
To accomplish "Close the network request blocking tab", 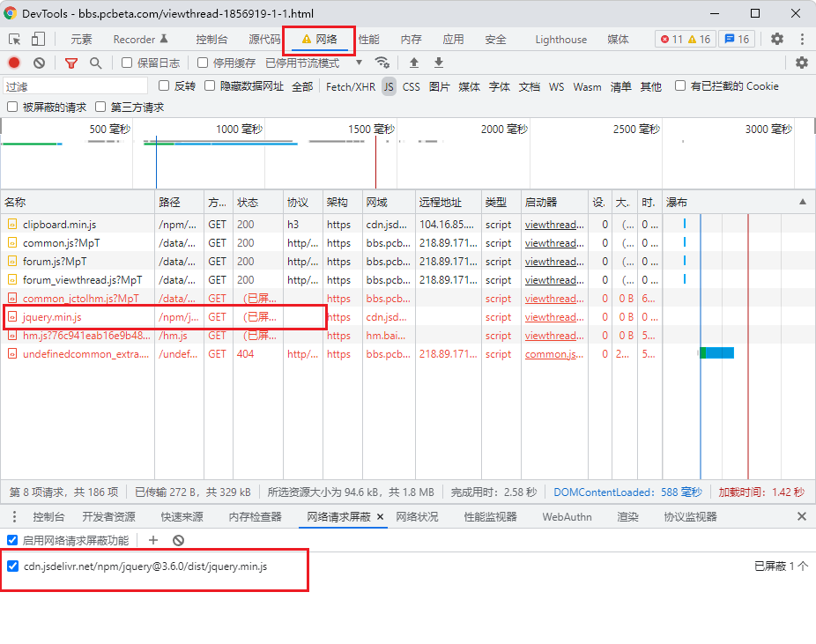I will (380, 516).
